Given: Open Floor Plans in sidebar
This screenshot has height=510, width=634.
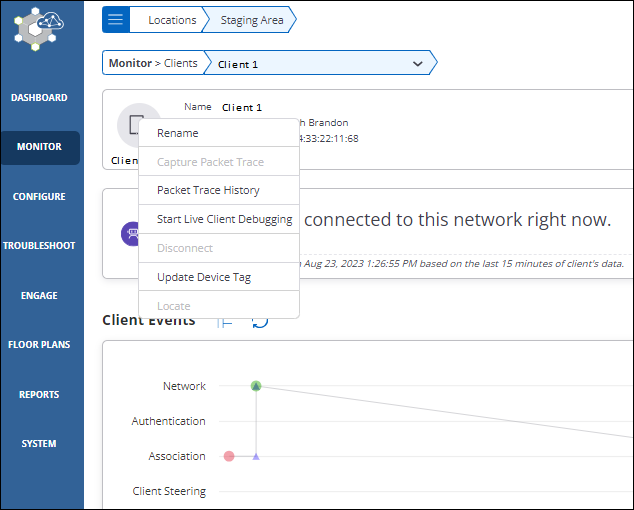Looking at the screenshot, I should pyautogui.click(x=39, y=345).
